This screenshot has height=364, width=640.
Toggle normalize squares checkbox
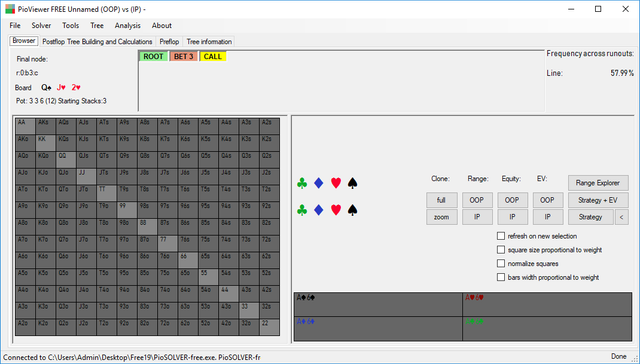(x=501, y=264)
